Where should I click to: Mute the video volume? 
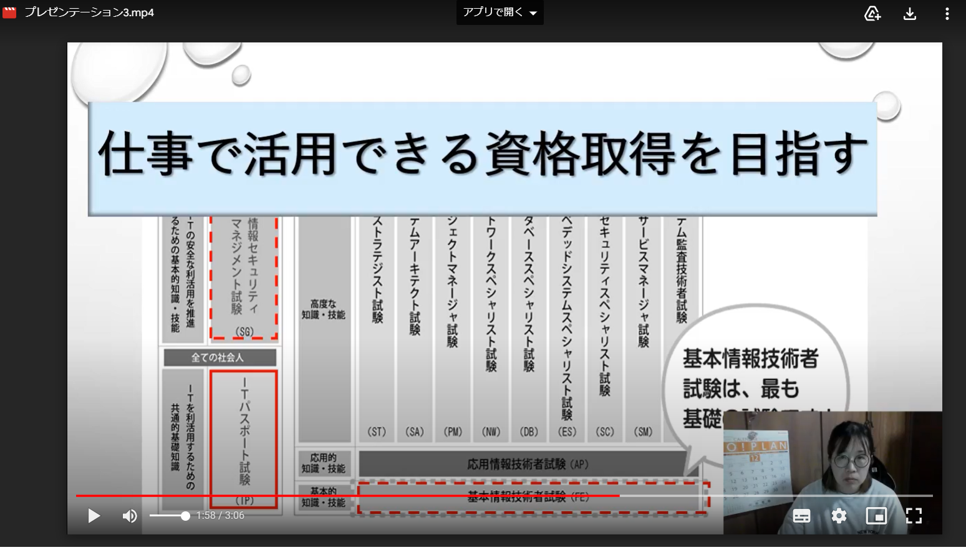130,516
